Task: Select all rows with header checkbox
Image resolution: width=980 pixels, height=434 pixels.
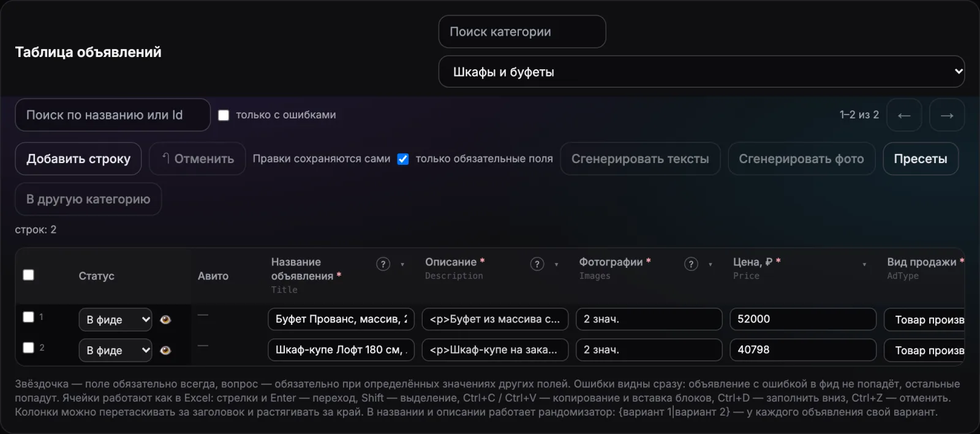Action: coord(29,275)
